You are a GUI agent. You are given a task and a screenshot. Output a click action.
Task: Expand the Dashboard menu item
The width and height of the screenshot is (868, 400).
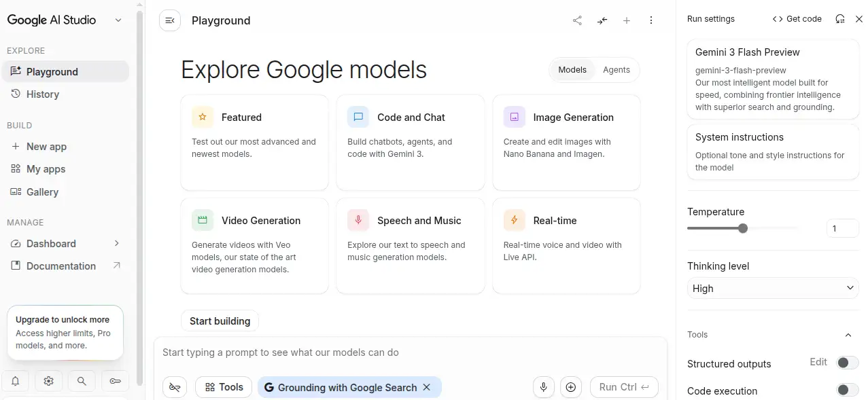click(x=65, y=244)
